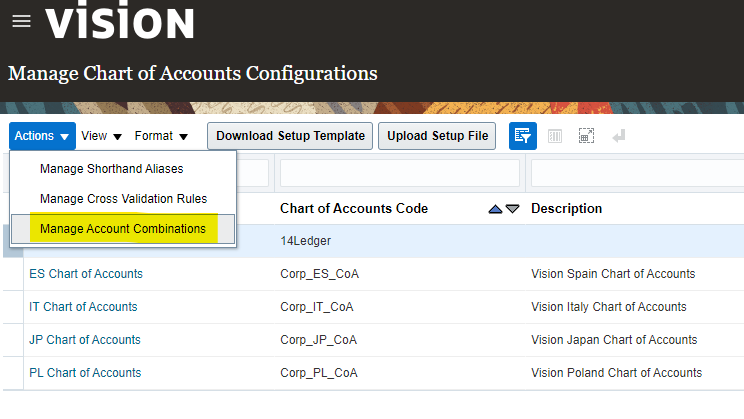
Task: Click the Detach table icon
Action: coord(587,136)
